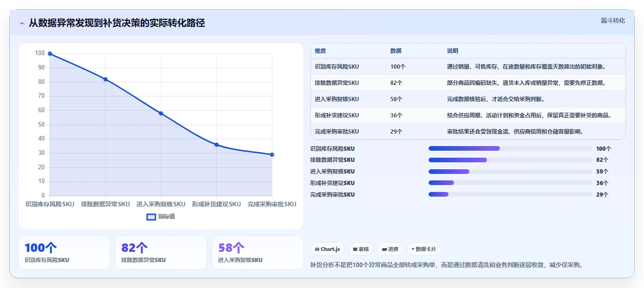Click the description starting 通过销量、可售库存

(x=527, y=67)
